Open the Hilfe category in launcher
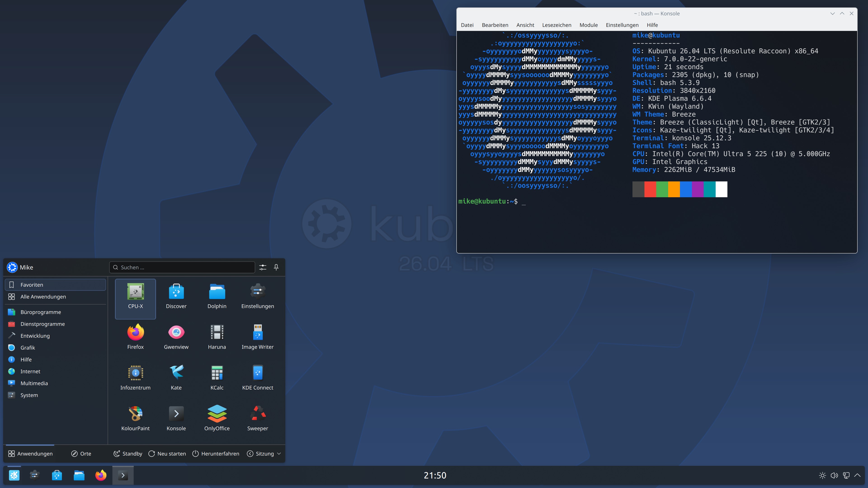This screenshot has height=488, width=868. tap(56, 359)
